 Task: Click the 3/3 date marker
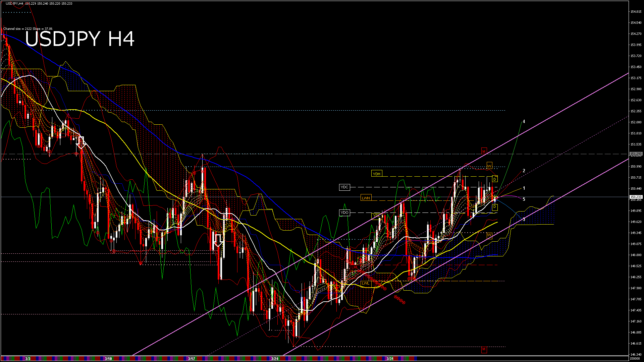28,359
